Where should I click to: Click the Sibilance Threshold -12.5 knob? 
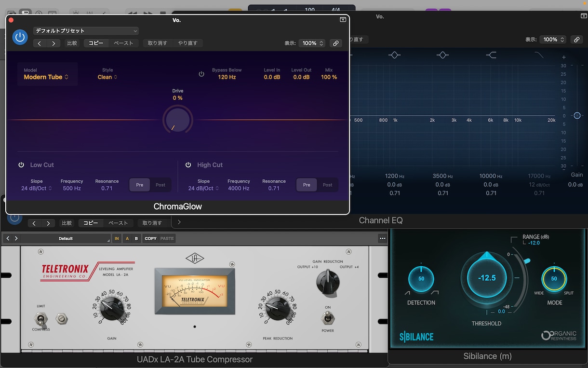[x=487, y=278]
